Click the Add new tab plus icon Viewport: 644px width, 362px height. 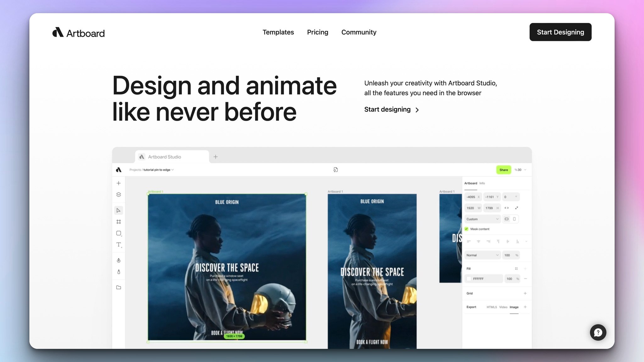215,156
